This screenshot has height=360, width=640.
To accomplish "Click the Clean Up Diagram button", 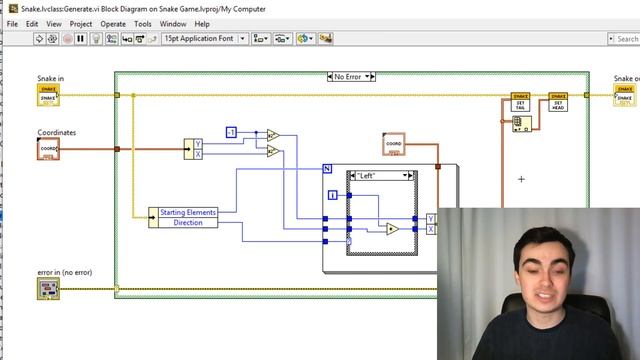I will click(x=326, y=39).
